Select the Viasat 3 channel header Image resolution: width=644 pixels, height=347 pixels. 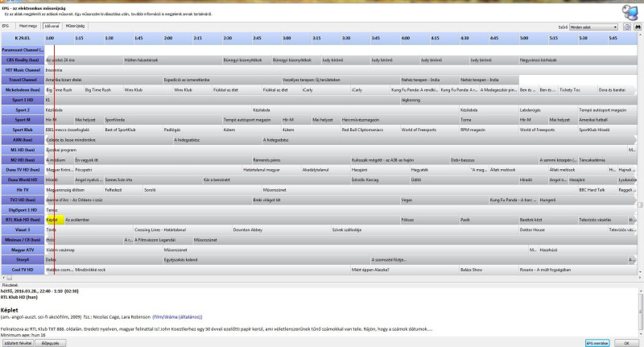[23, 230]
